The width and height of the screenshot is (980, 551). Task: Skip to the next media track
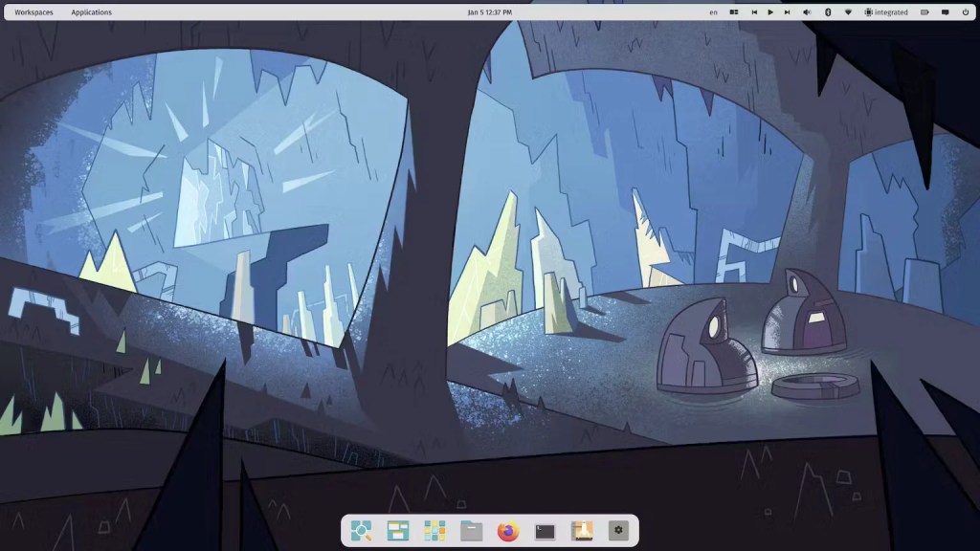pyautogui.click(x=787, y=11)
